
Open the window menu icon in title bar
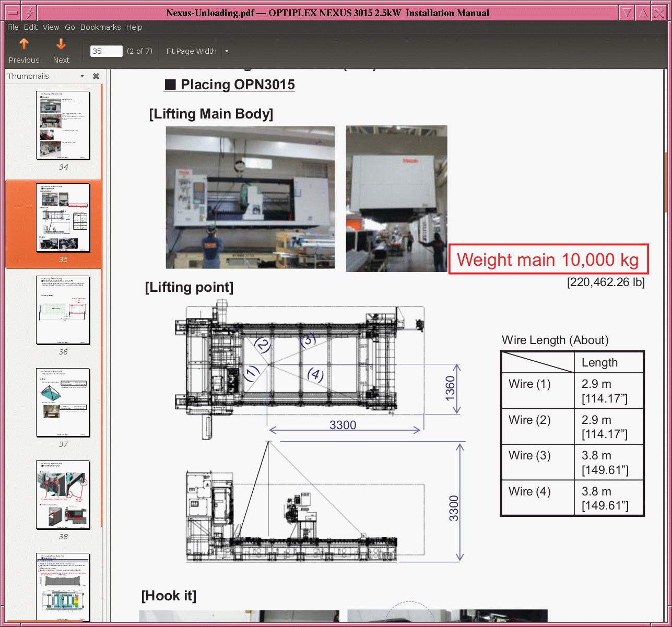click(x=14, y=13)
